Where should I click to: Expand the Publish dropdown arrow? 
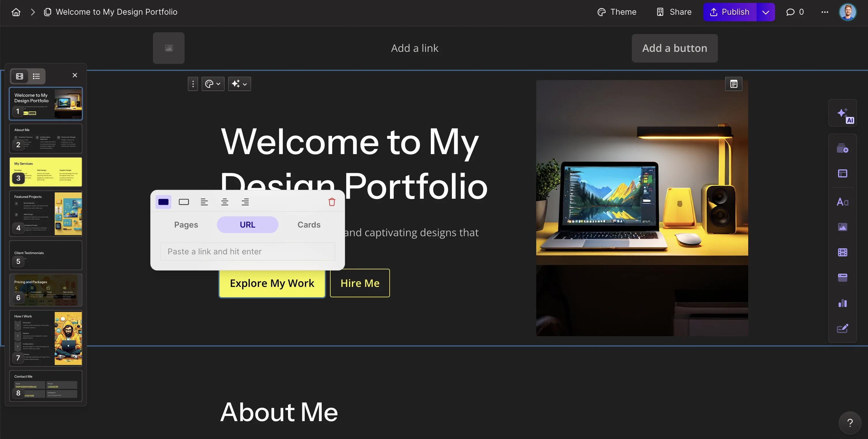765,12
